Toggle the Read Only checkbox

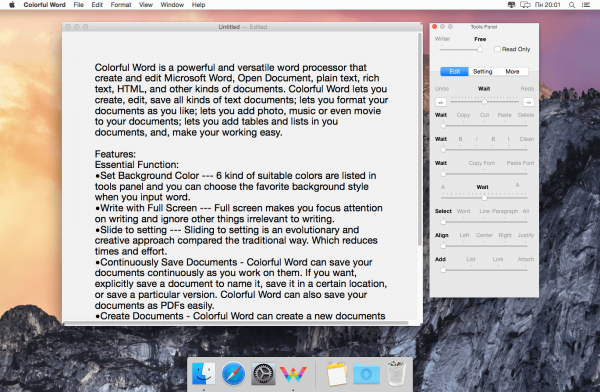coord(497,49)
